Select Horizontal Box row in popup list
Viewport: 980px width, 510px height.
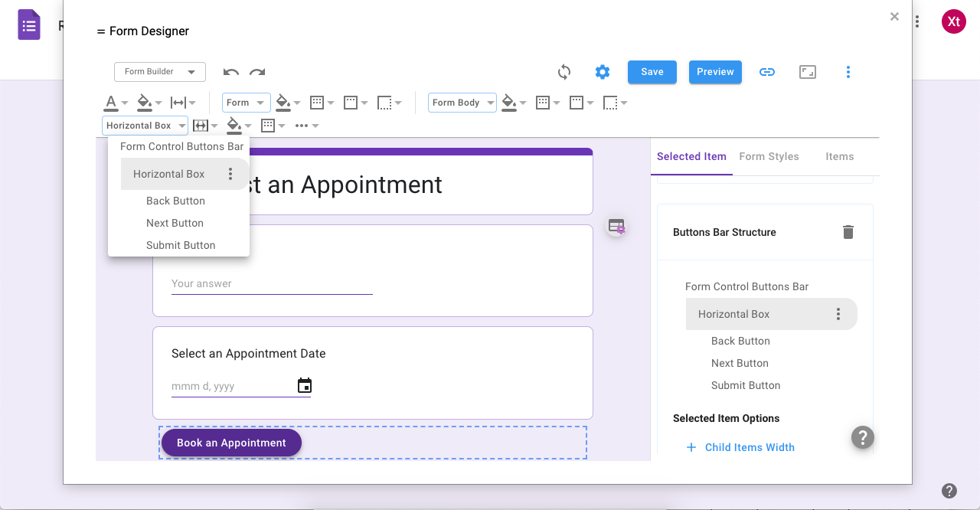click(185, 174)
